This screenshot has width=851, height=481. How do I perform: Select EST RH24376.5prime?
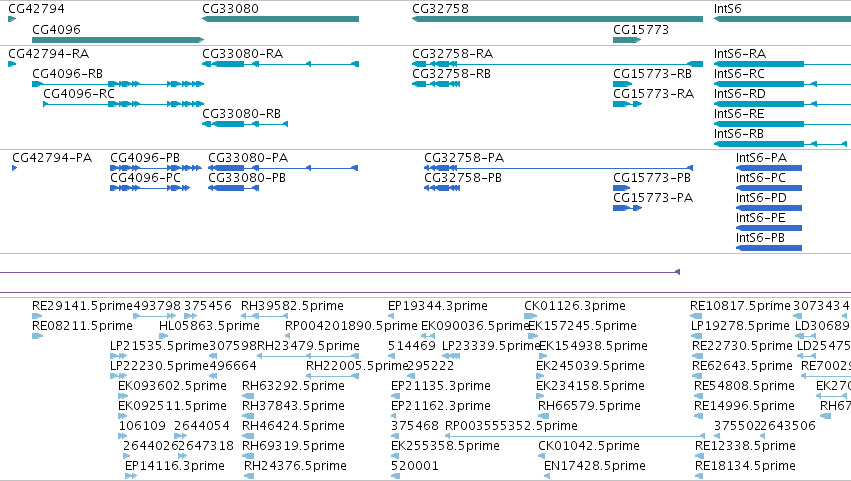295,466
